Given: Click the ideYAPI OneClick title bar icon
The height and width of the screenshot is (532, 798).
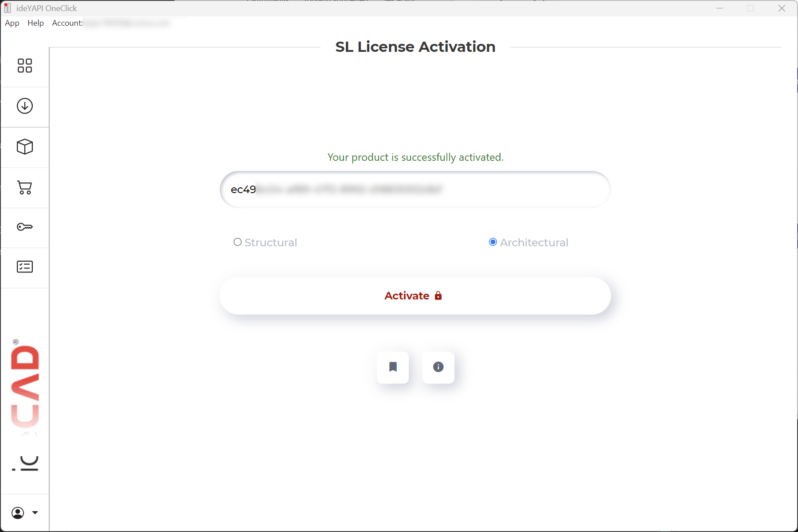Looking at the screenshot, I should click(8, 8).
